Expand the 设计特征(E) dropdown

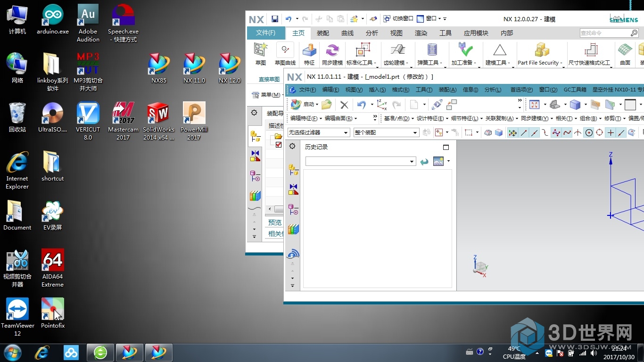tap(432, 119)
